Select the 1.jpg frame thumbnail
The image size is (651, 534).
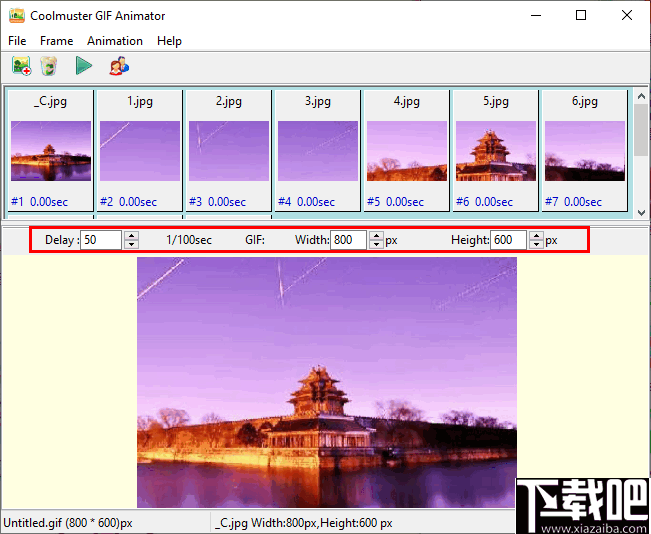[x=140, y=151]
